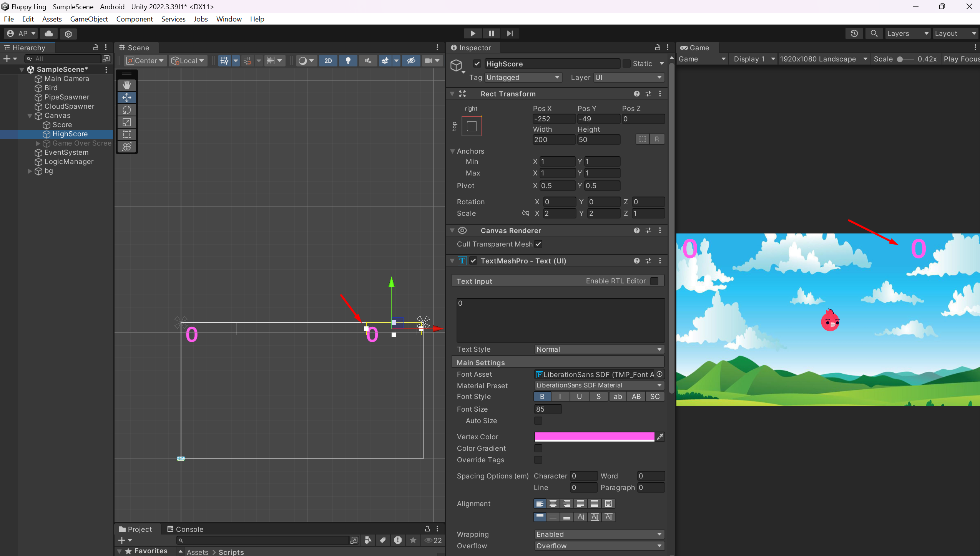Select the Rect tool
Image resolution: width=980 pixels, height=556 pixels.
(x=126, y=134)
